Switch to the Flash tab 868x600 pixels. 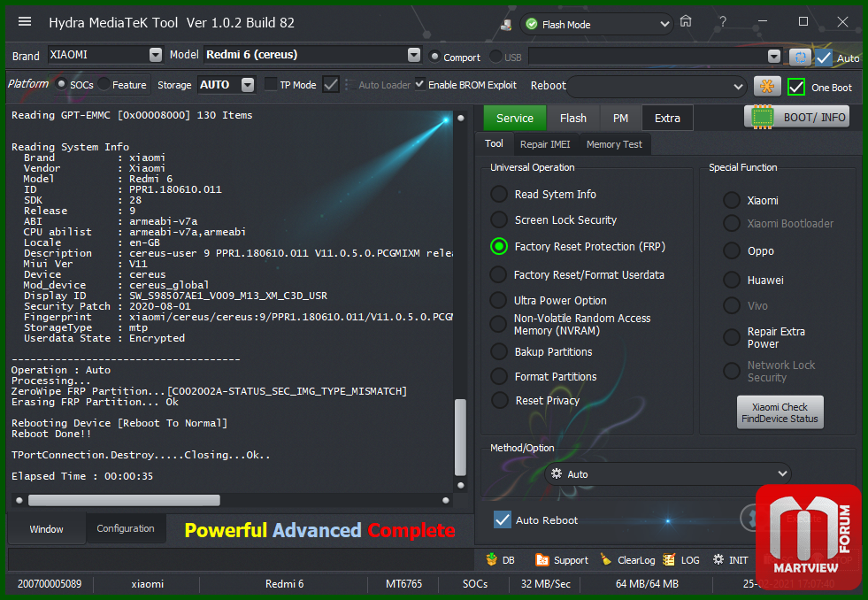click(572, 118)
